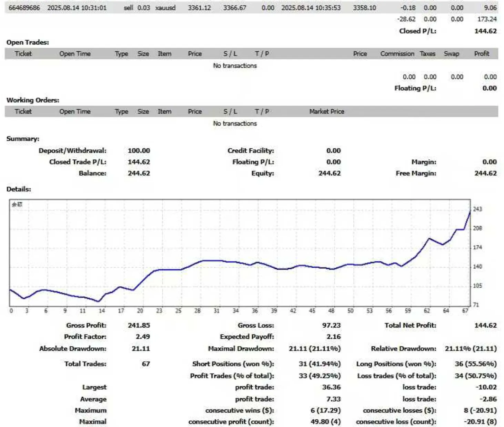
Task: Click the Free Margin label
Action: [416, 173]
